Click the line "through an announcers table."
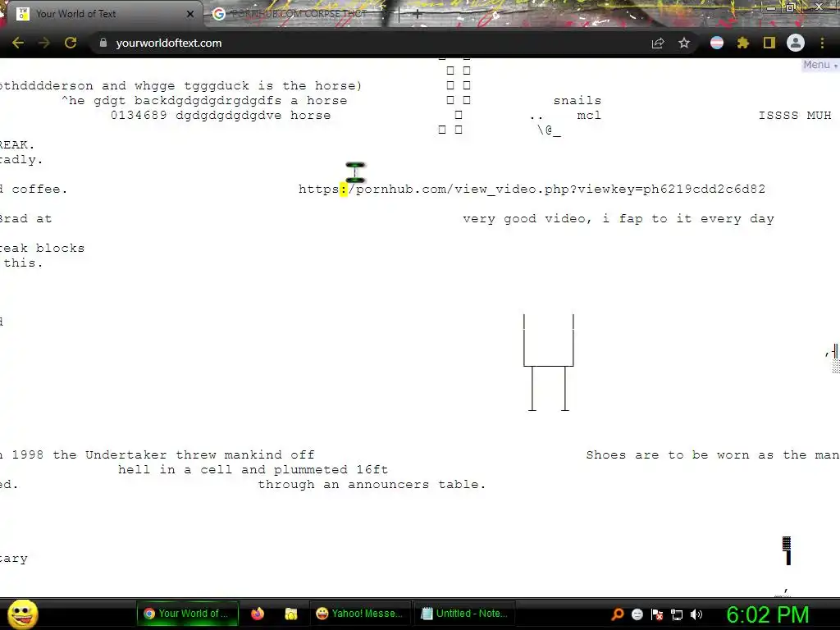The height and width of the screenshot is (630, 840). [372, 484]
